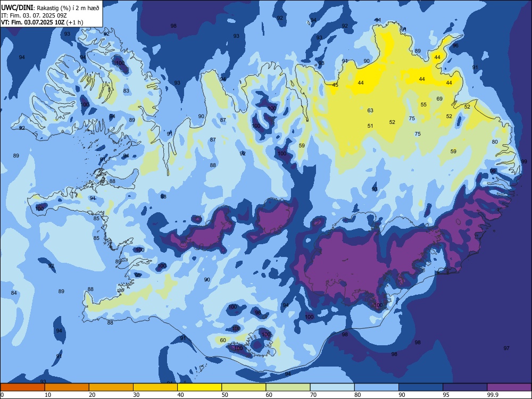Click the map value '60' near the southern glacier
The height and width of the screenshot is (399, 532).
coord(222,340)
